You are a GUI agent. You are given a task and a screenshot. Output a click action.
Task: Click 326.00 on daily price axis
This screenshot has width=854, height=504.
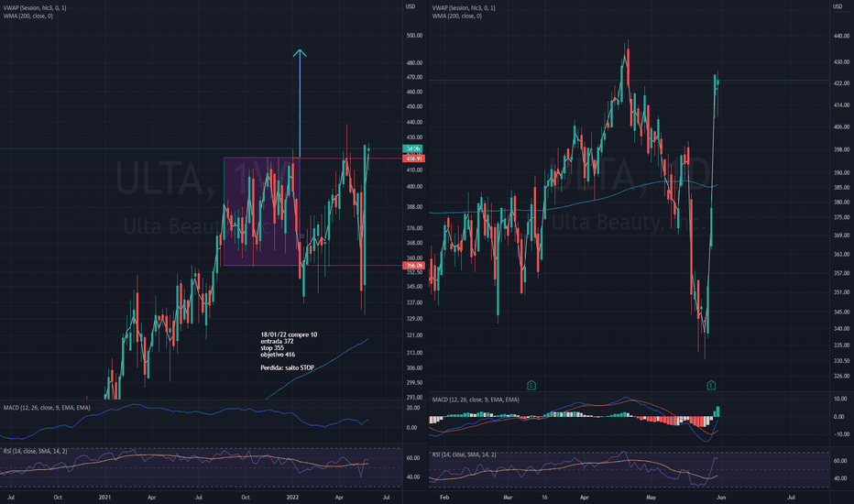[841, 376]
